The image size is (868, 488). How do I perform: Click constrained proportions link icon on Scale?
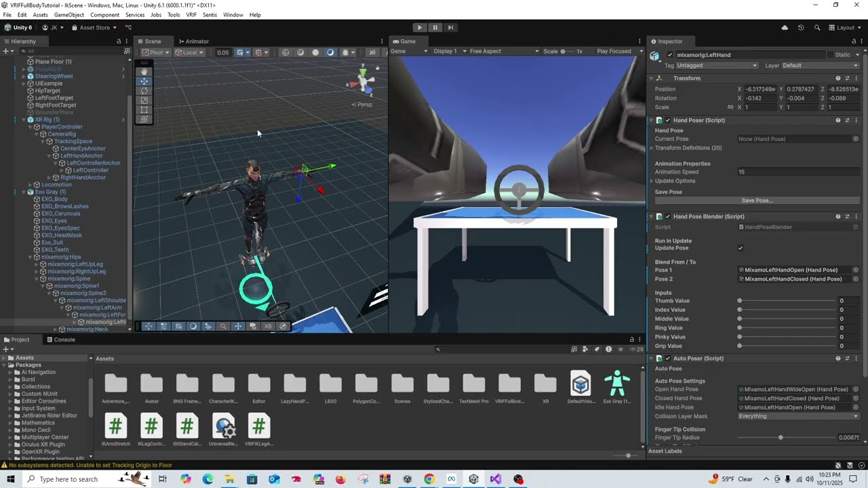point(730,107)
